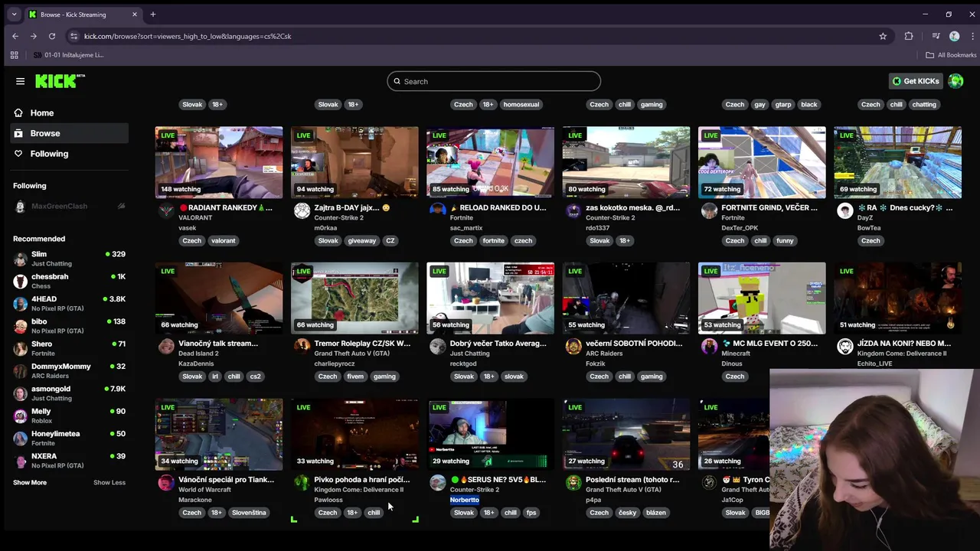Screen dimensions: 980x551
Task: Open the 01-01 Inštalujeme bookmark
Action: tap(68, 55)
